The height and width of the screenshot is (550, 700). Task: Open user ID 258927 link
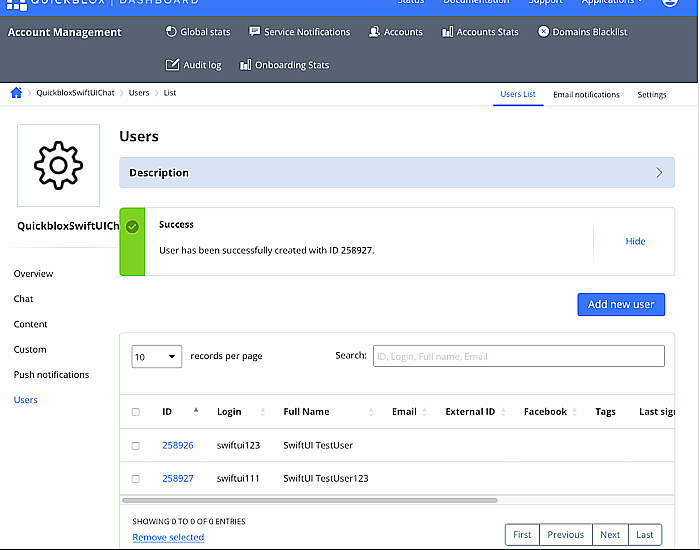(178, 478)
